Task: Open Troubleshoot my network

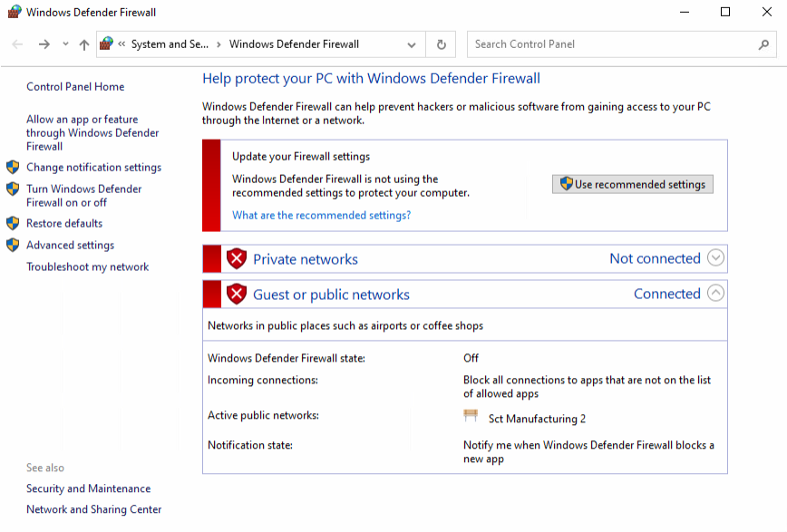Action: [x=88, y=266]
